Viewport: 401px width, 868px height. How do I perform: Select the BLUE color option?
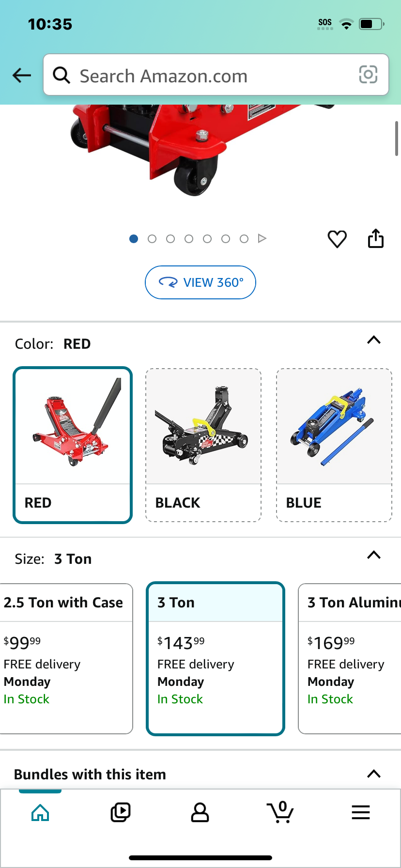pyautogui.click(x=334, y=445)
